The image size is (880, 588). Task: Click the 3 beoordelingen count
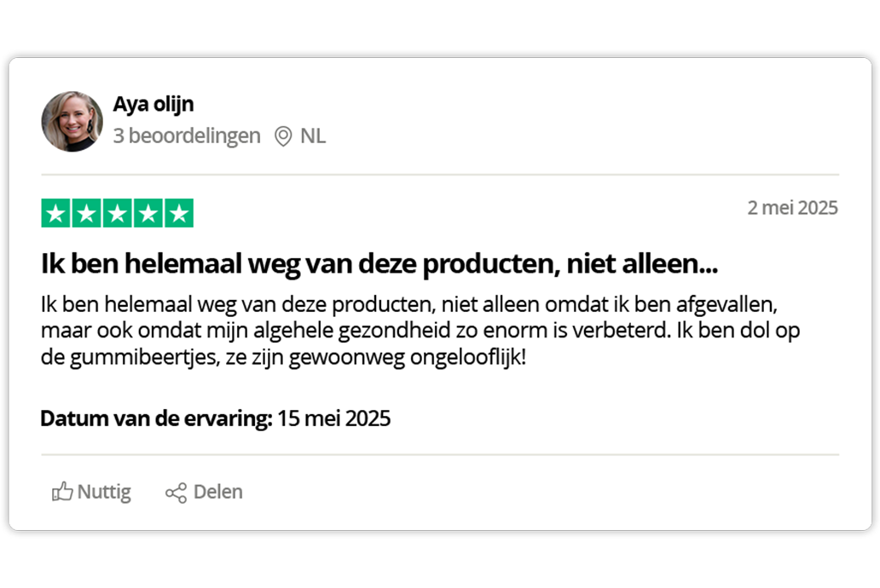pos(187,135)
